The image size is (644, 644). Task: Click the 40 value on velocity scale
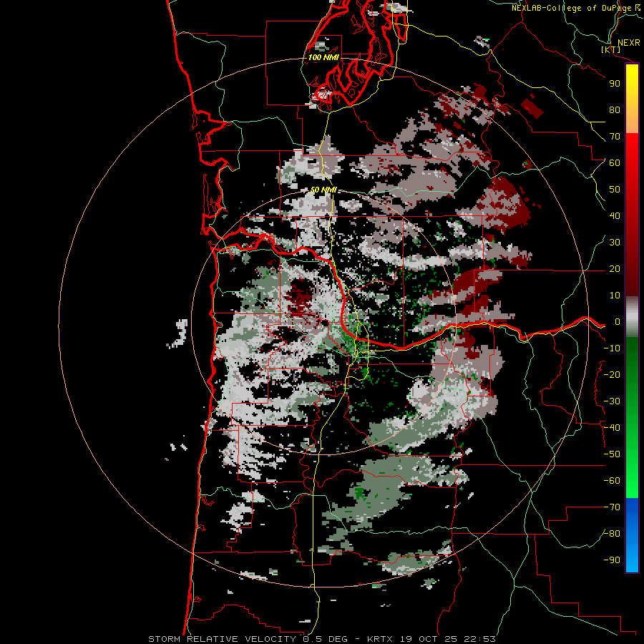point(615,216)
